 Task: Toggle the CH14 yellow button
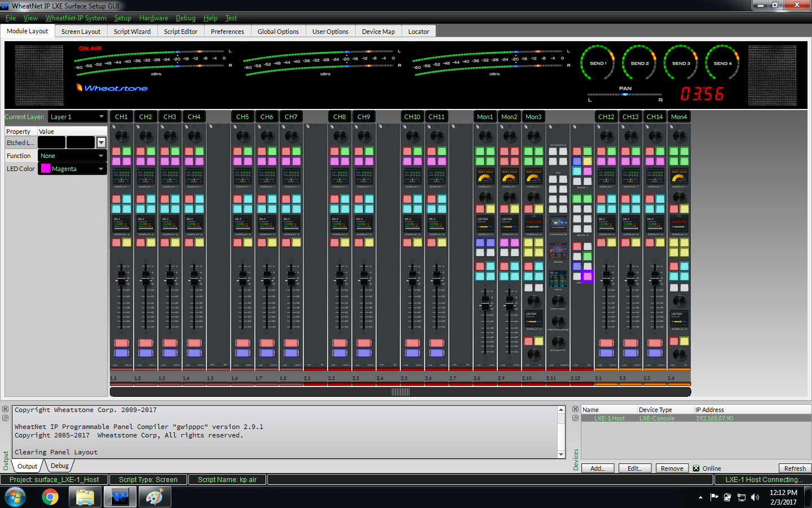click(660, 243)
